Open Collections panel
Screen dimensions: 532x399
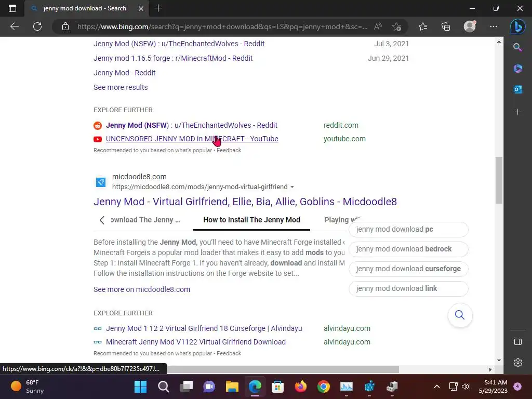(x=446, y=26)
